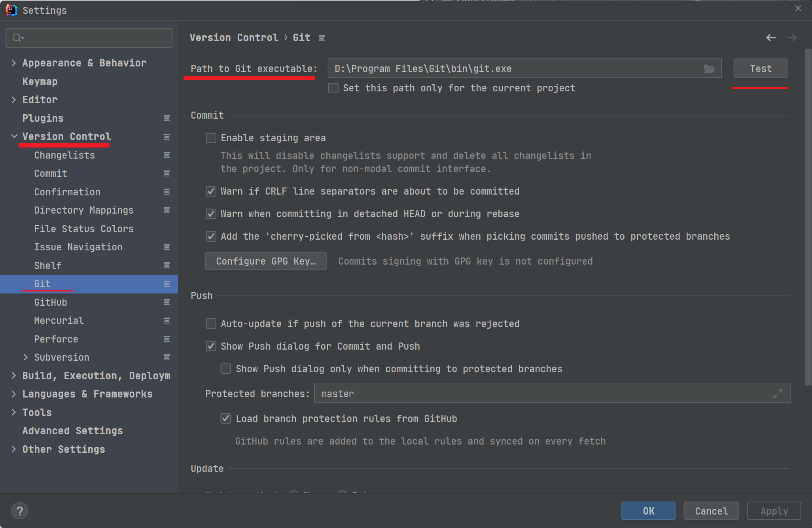Image resolution: width=812 pixels, height=528 pixels.
Task: Open the GitHub settings page
Action: pos(51,303)
